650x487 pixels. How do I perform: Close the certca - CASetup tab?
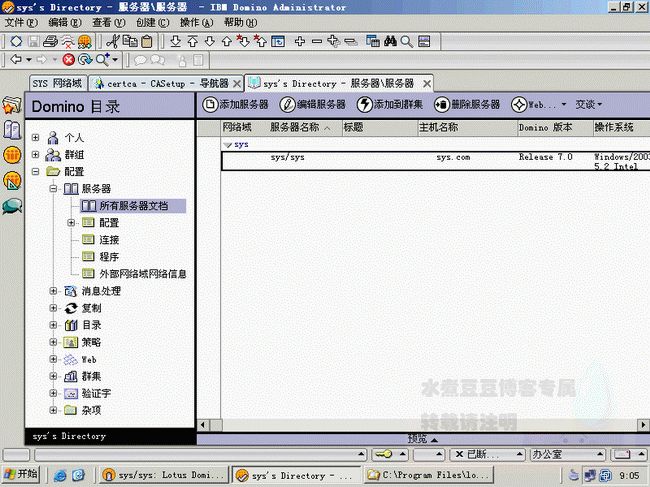[237, 84]
